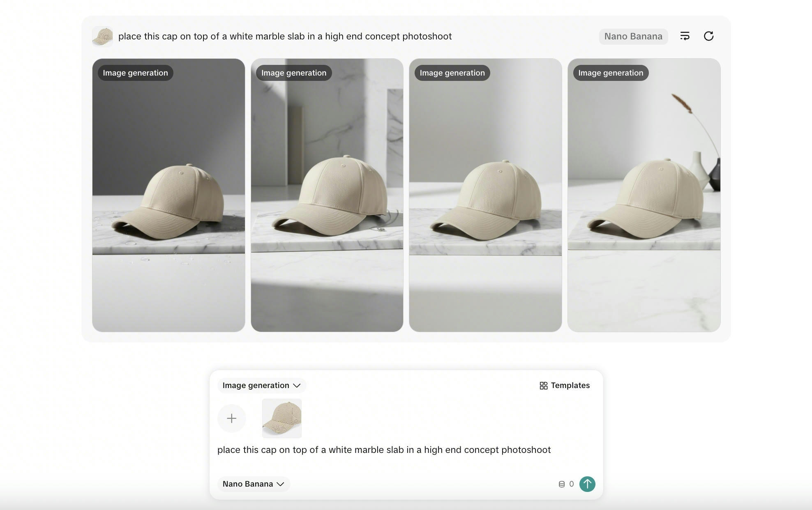Open the cap thumbnail beside the header prompt

tap(102, 37)
